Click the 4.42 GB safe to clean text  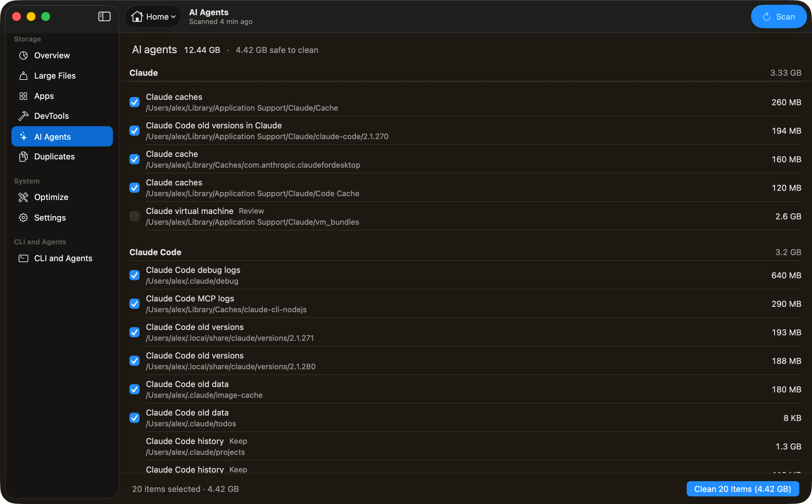click(277, 50)
